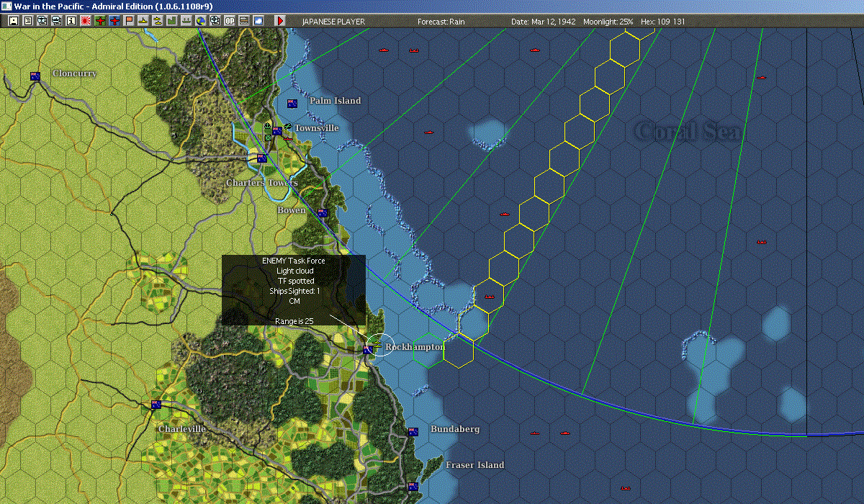Screen dimensions: 864x504
Task: Click the Palm Island map label
Action: click(336, 101)
